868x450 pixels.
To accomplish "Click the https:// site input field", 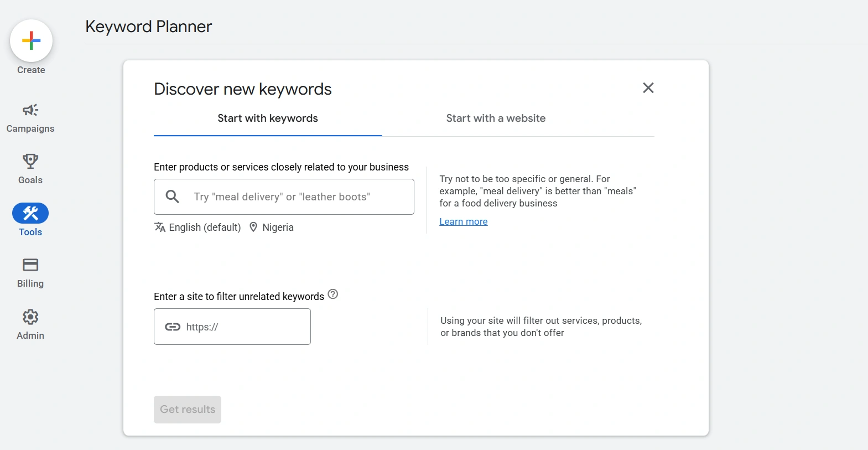I will tap(232, 327).
